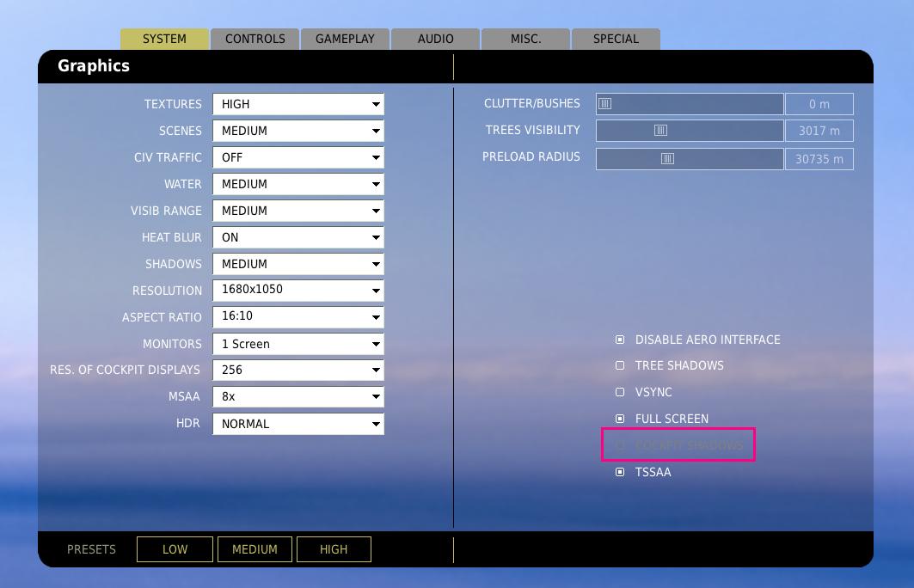Open the VISIB RANGE dropdown
914x588 pixels.
(x=298, y=211)
